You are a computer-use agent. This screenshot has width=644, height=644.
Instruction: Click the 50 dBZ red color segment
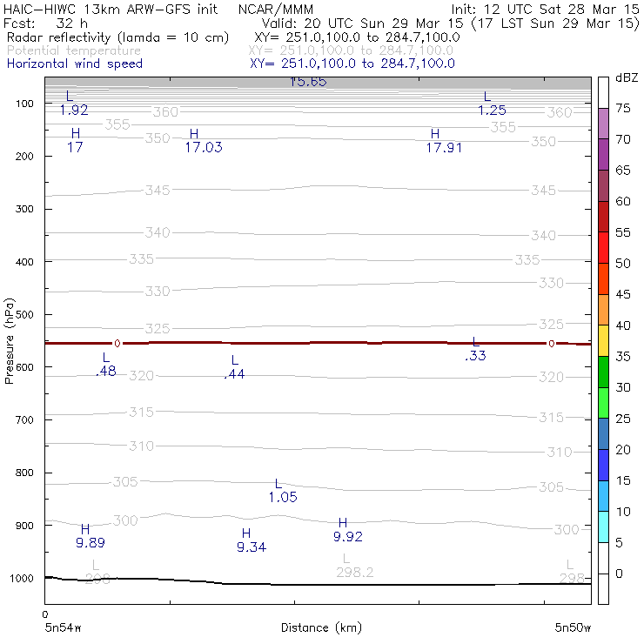[x=603, y=248]
